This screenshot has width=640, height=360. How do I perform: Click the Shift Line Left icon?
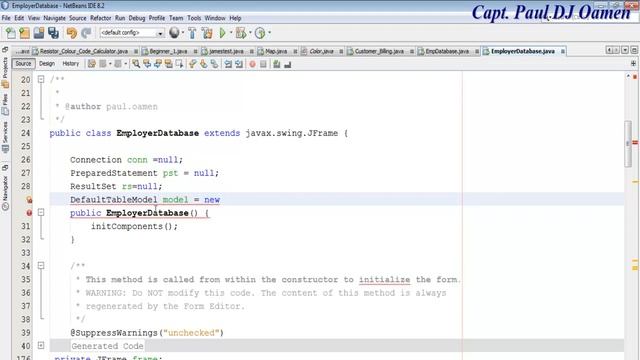[x=228, y=64]
